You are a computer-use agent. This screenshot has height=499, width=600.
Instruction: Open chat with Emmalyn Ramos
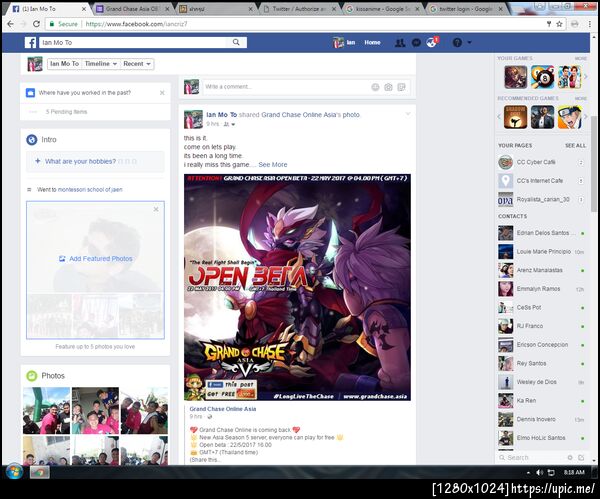541,289
